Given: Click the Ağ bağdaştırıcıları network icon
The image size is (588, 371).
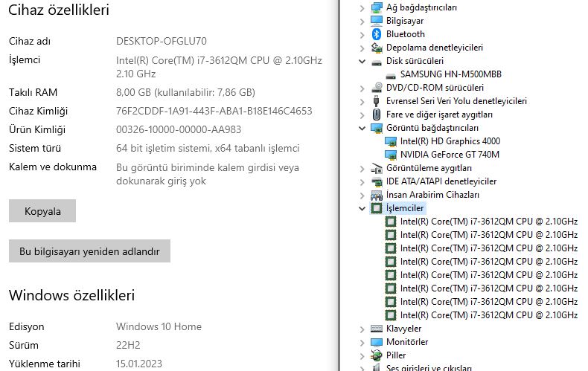Looking at the screenshot, I should coord(377,7).
